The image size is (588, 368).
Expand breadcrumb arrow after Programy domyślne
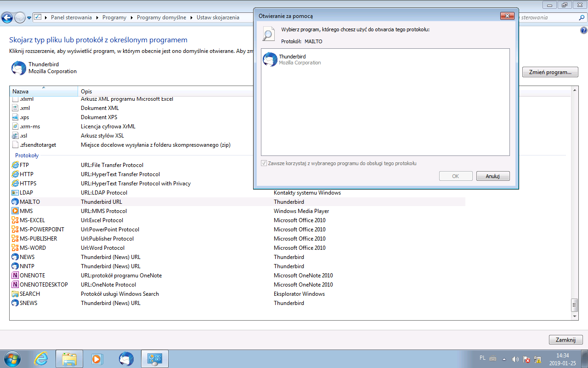[192, 17]
